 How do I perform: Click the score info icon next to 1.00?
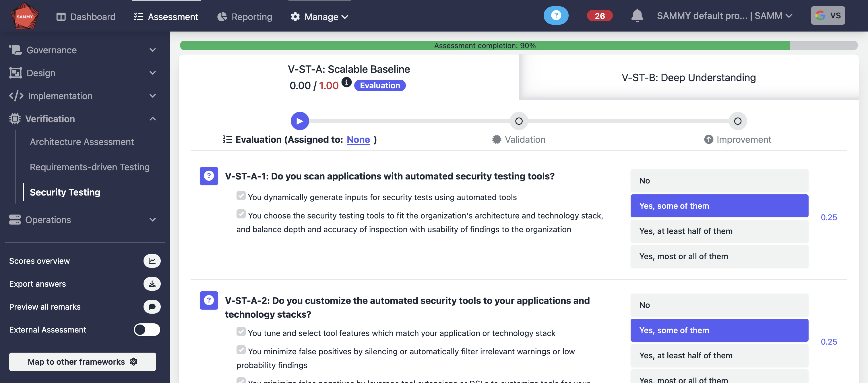pos(346,82)
